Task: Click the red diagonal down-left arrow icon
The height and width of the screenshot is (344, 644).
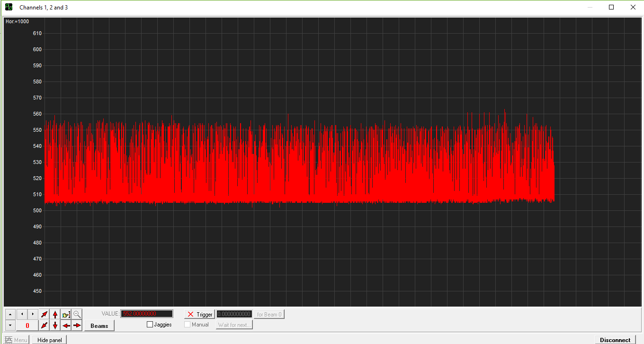Action: point(44,326)
